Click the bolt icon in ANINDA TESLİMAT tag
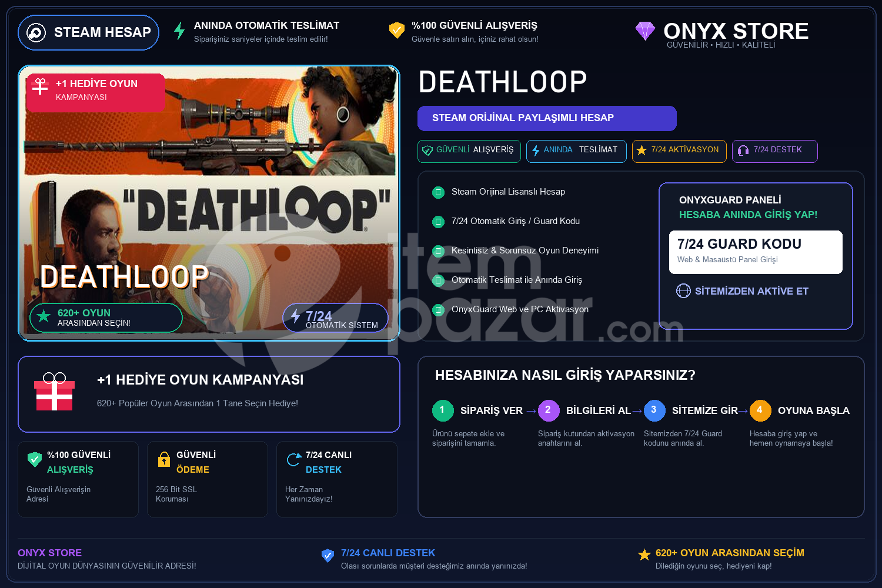The height and width of the screenshot is (588, 882). 536,151
